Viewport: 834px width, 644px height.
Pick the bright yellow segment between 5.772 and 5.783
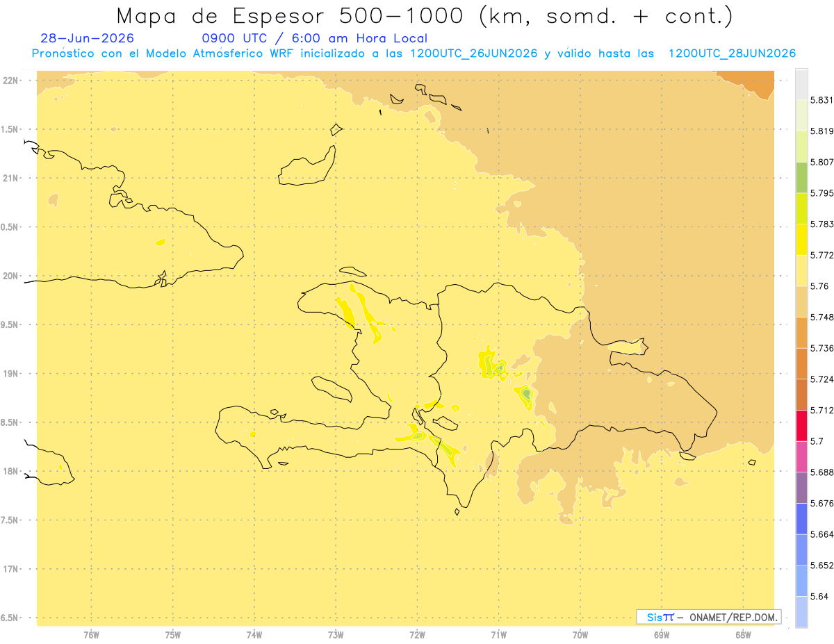pyautogui.click(x=801, y=239)
